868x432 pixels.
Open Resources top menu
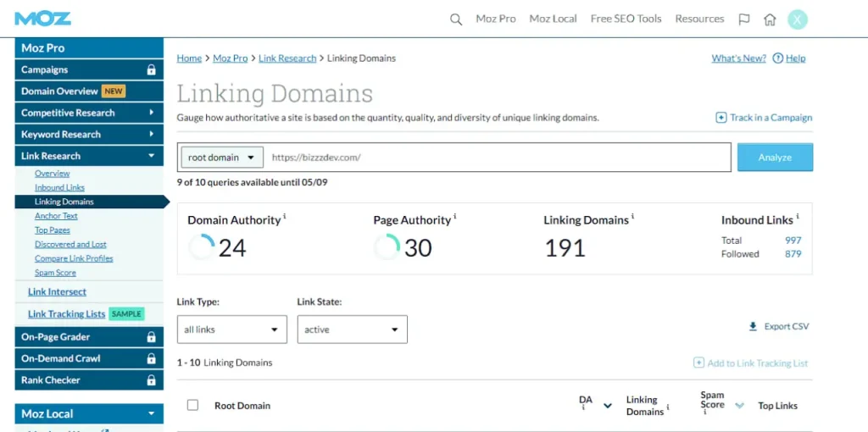pyautogui.click(x=699, y=19)
